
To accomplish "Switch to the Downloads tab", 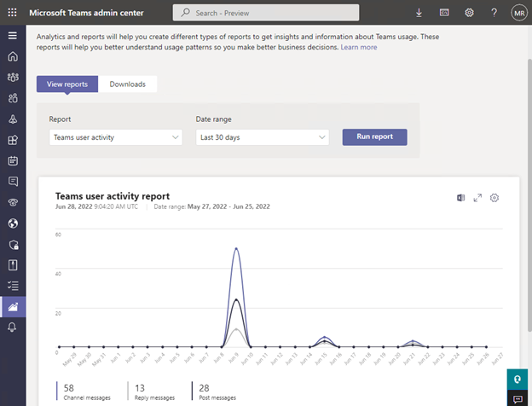I will [128, 84].
